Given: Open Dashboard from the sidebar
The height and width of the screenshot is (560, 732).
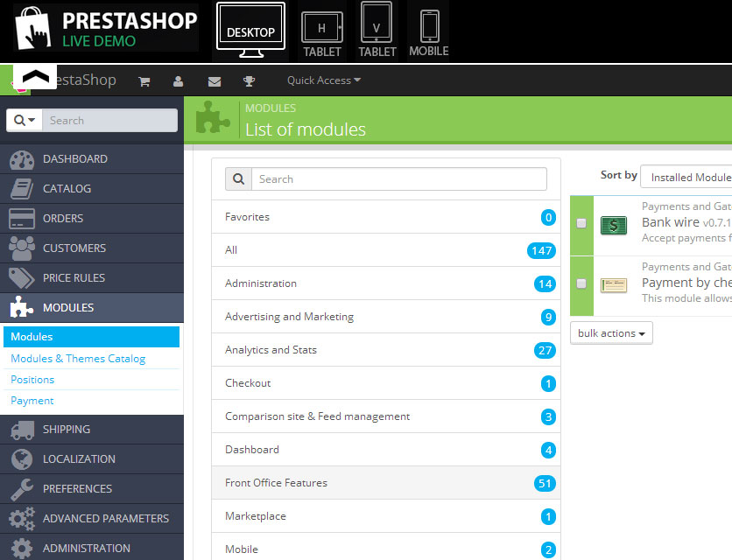Looking at the screenshot, I should pyautogui.click(x=92, y=158).
